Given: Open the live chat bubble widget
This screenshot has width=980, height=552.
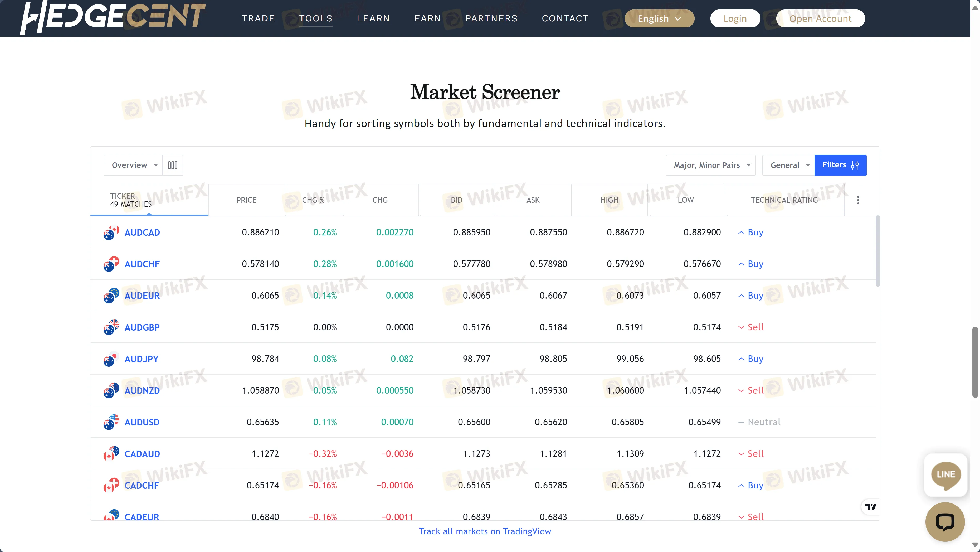Looking at the screenshot, I should 945,521.
